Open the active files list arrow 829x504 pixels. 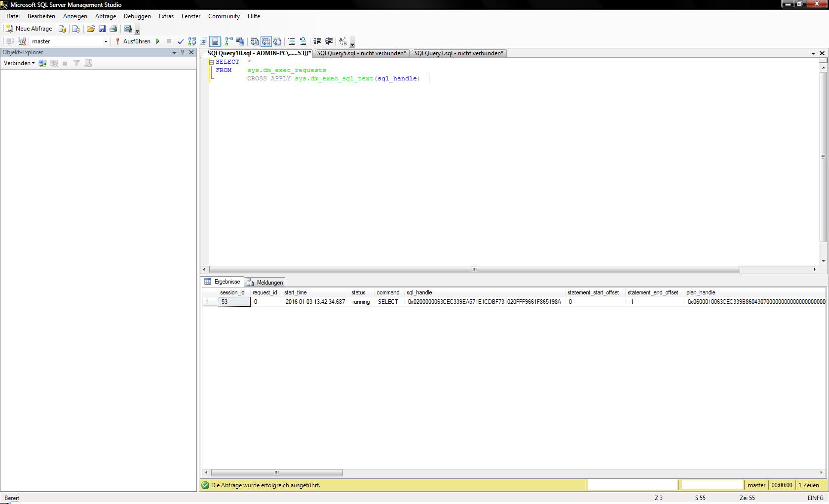[813, 53]
